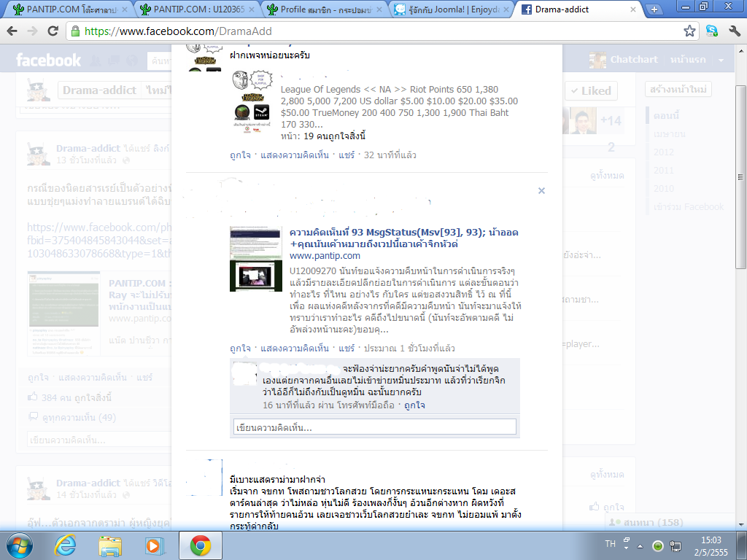Like the post from ประมาณ 1 ชั่วโมงที่แล้ว
The width and height of the screenshot is (747, 560).
(240, 348)
